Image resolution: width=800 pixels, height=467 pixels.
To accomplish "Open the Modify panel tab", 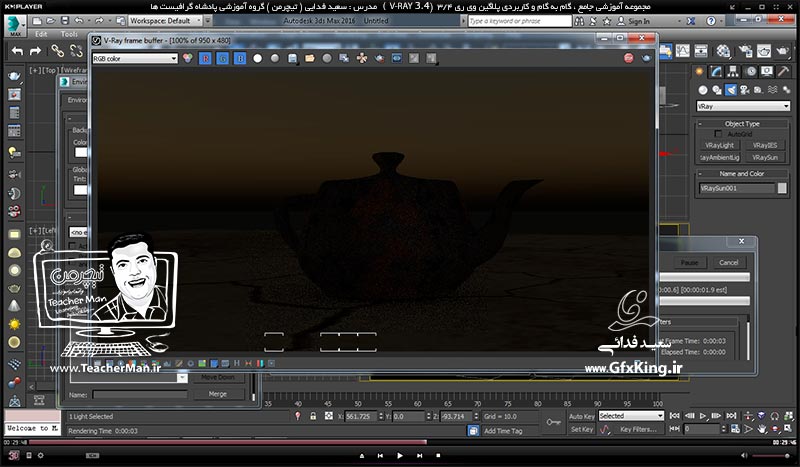I will (716, 71).
